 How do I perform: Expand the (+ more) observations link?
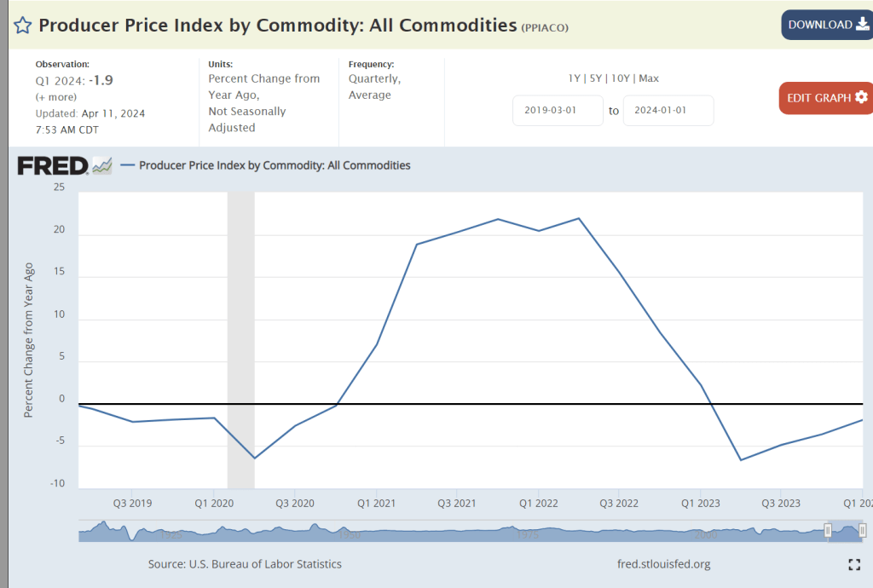[x=55, y=97]
